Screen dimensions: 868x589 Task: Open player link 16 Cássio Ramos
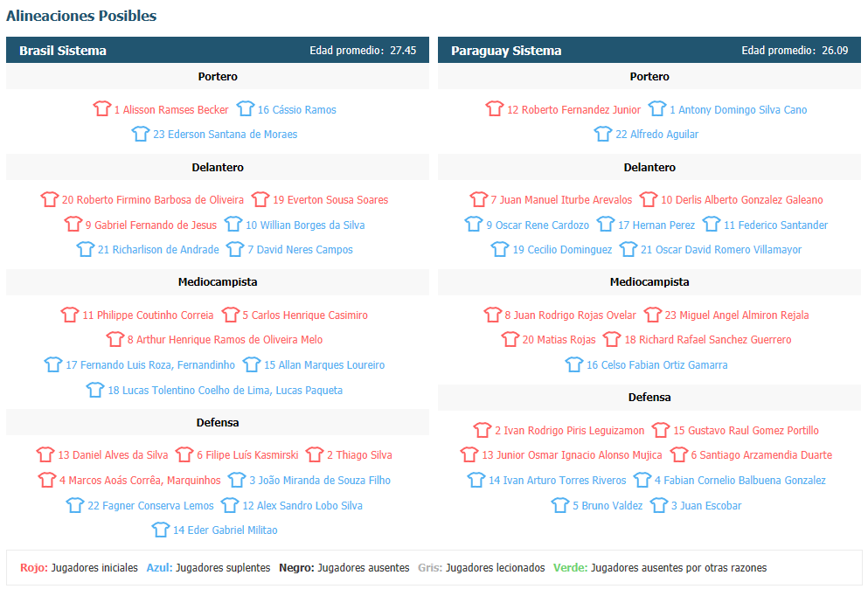[296, 109]
